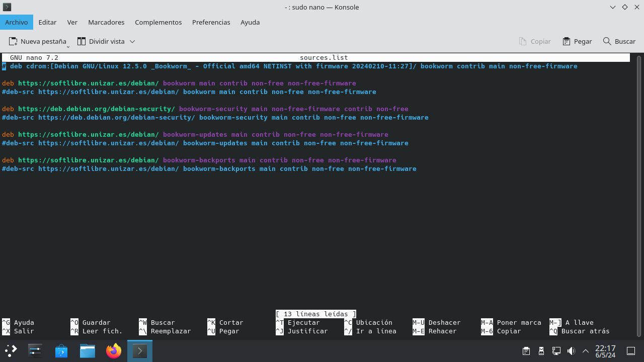Click the commented cdrom line in nano
Image resolution: width=644 pixels, height=362 pixels.
pyautogui.click(x=290, y=66)
